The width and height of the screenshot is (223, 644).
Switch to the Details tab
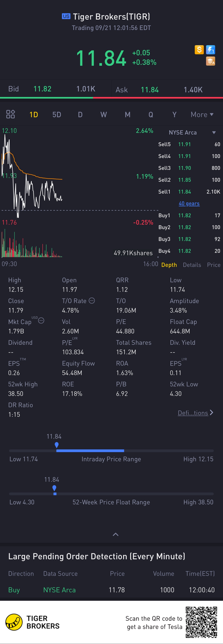(x=192, y=265)
